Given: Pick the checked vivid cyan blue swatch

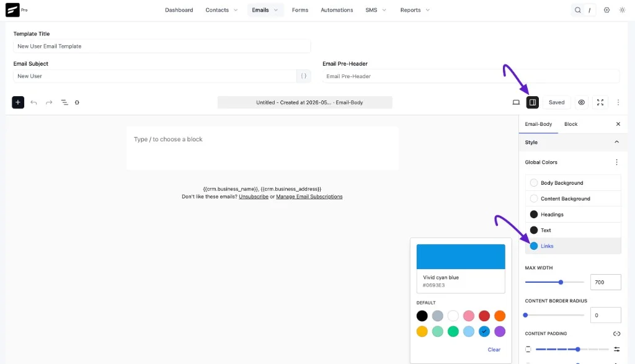Looking at the screenshot, I should [x=484, y=331].
